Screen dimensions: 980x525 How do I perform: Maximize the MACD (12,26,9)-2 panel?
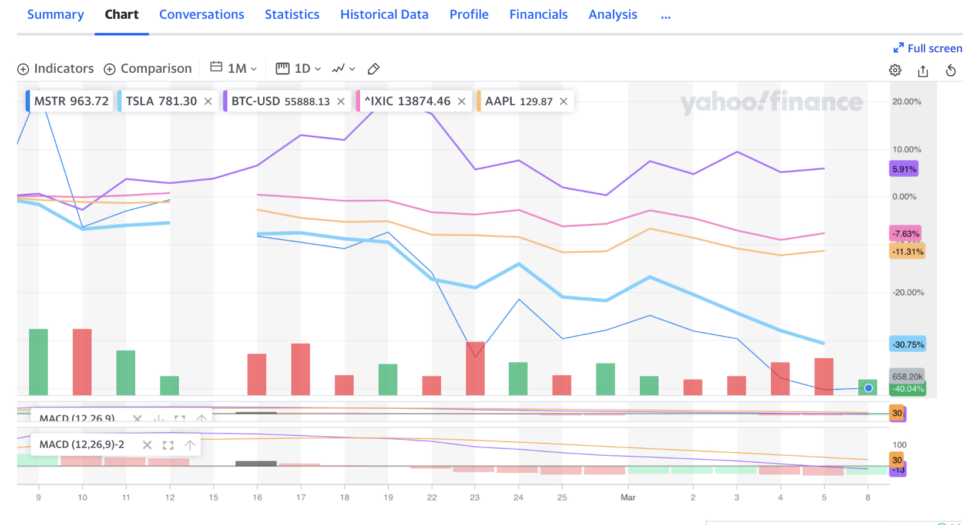pos(168,445)
